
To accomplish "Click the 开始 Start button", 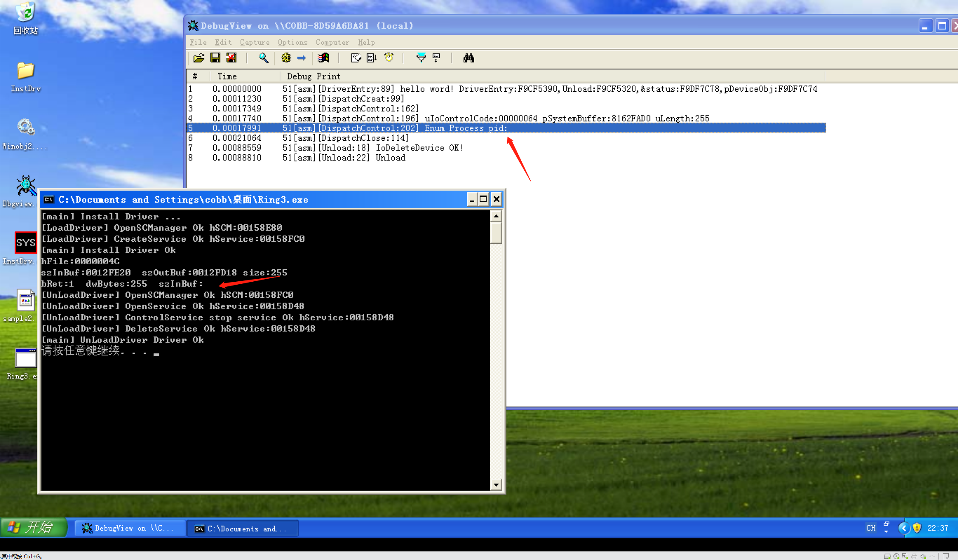I will point(34,528).
